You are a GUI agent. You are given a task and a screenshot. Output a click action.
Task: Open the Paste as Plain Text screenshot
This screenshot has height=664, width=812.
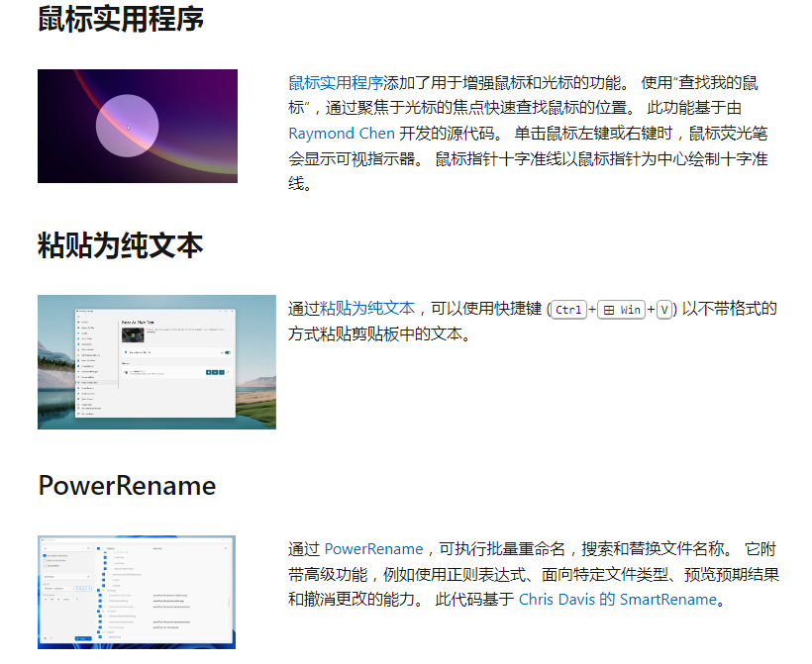pyautogui.click(x=156, y=362)
